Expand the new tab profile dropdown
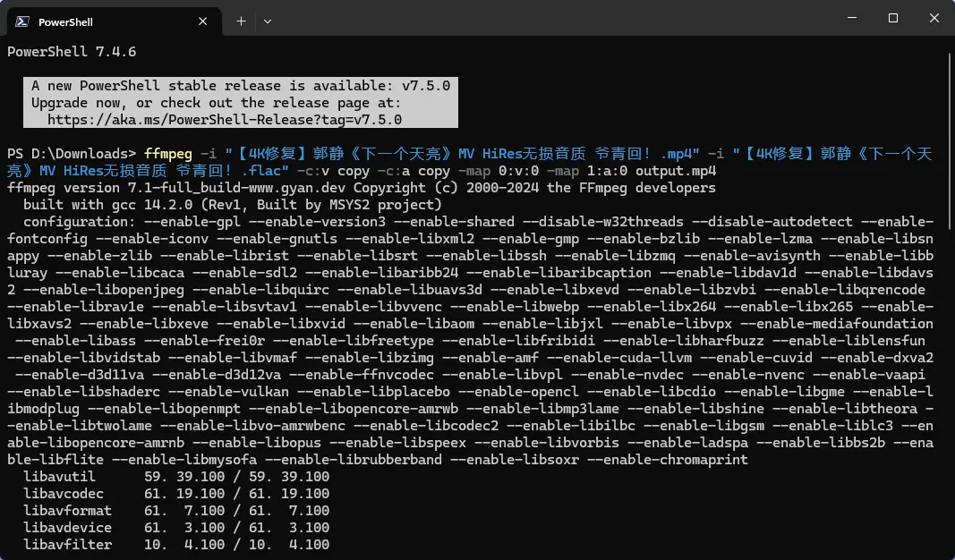 (268, 21)
